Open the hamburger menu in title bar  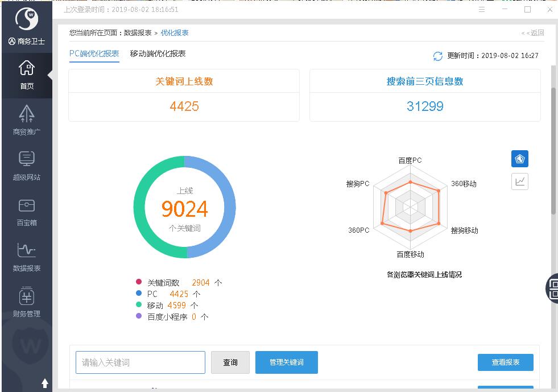point(482,10)
